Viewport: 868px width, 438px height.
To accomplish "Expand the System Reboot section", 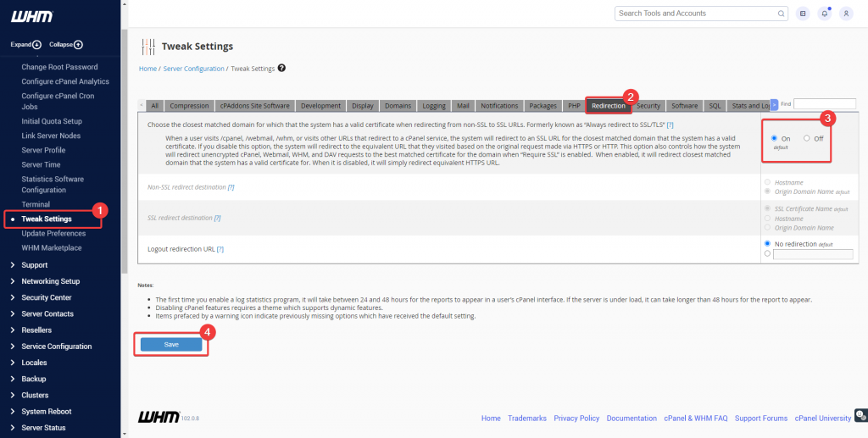I will (x=47, y=412).
